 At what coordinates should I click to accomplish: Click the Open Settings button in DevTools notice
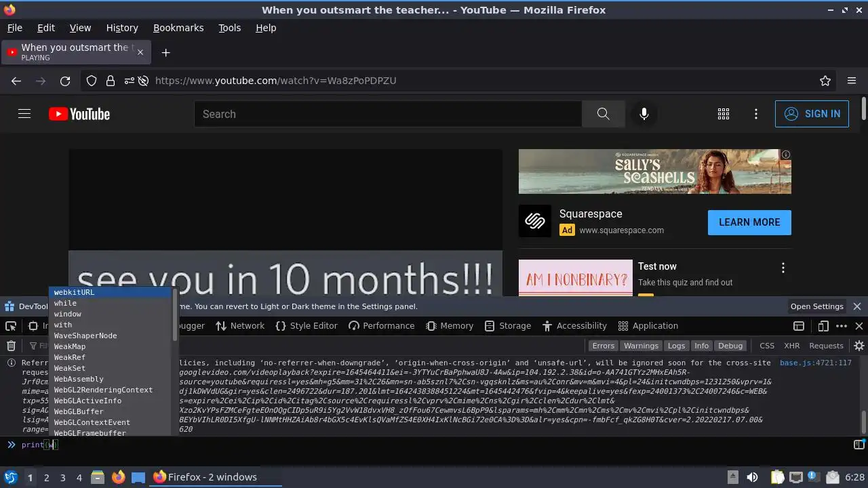click(x=816, y=306)
